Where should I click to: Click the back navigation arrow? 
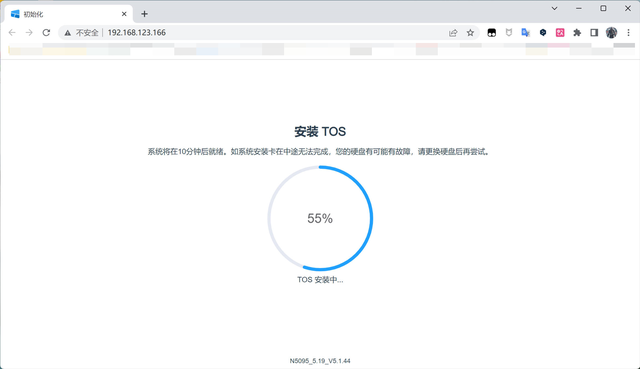point(12,33)
